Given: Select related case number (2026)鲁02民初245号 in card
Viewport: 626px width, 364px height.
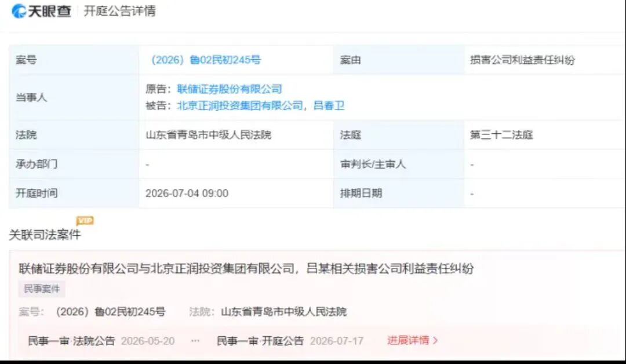Looking at the screenshot, I should [x=111, y=312].
